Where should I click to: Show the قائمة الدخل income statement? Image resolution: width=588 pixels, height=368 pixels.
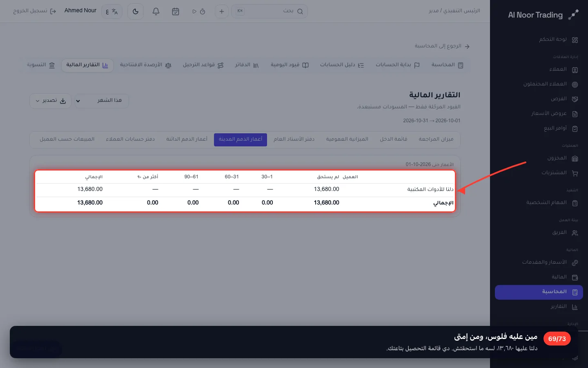[394, 139]
